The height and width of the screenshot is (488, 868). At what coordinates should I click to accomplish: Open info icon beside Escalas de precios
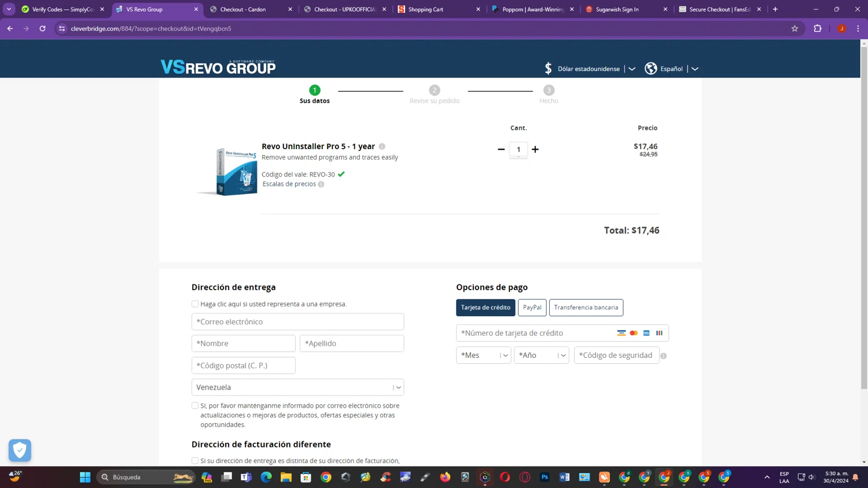[321, 184]
